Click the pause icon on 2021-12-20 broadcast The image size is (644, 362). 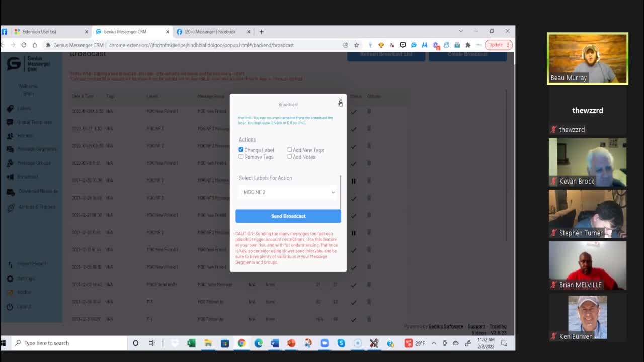(x=354, y=233)
